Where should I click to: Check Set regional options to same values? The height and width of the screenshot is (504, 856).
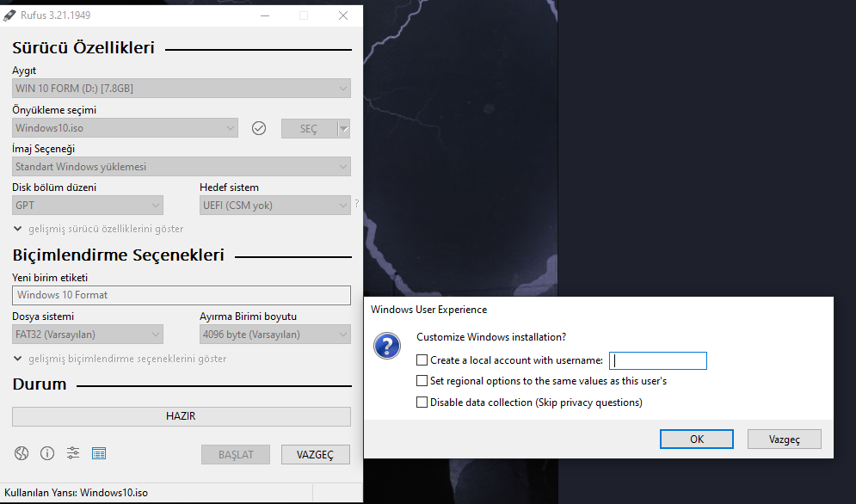422,381
